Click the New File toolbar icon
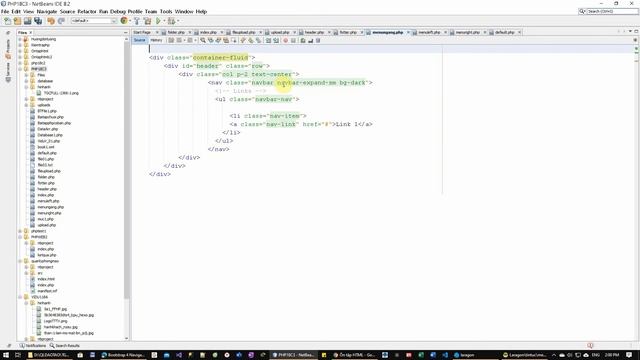640x360 pixels. 7,21
